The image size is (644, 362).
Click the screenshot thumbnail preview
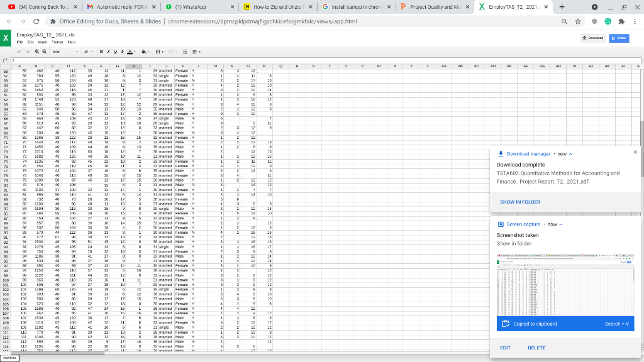565,285
